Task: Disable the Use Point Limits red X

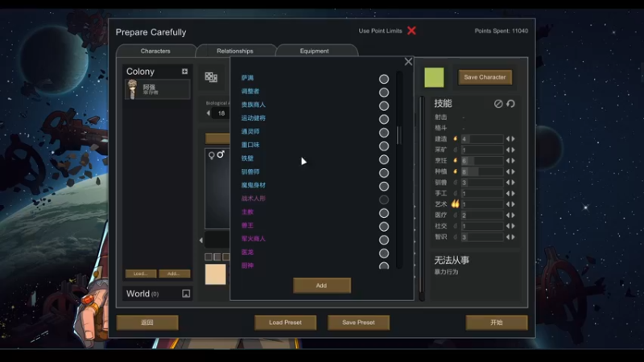Action: pos(411,31)
